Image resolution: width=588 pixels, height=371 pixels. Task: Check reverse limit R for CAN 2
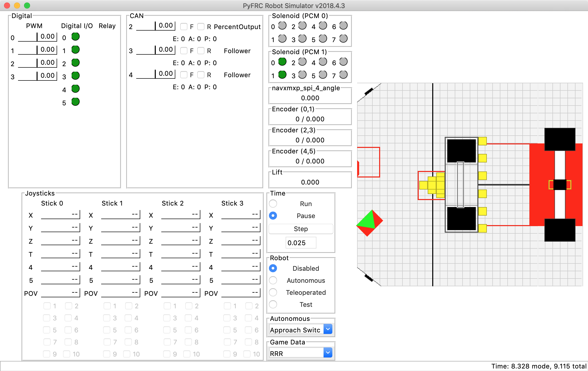click(201, 27)
